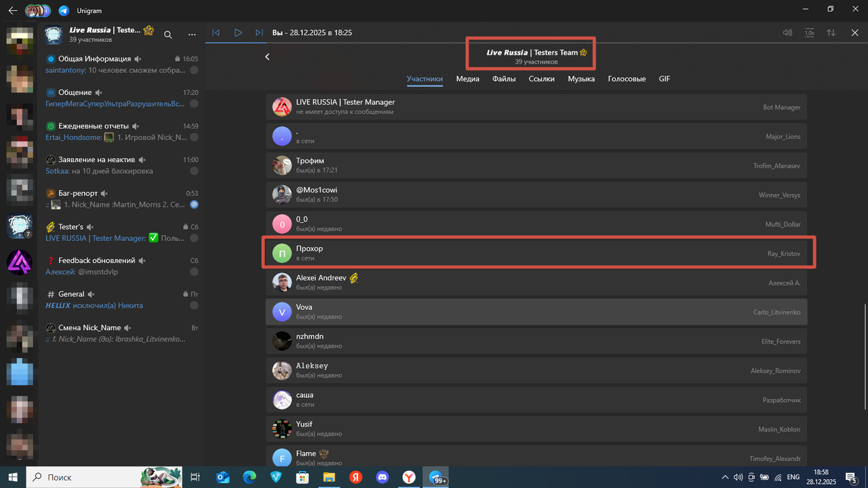Open the General topic
This screenshot has width=868, height=488.
tap(122, 300)
